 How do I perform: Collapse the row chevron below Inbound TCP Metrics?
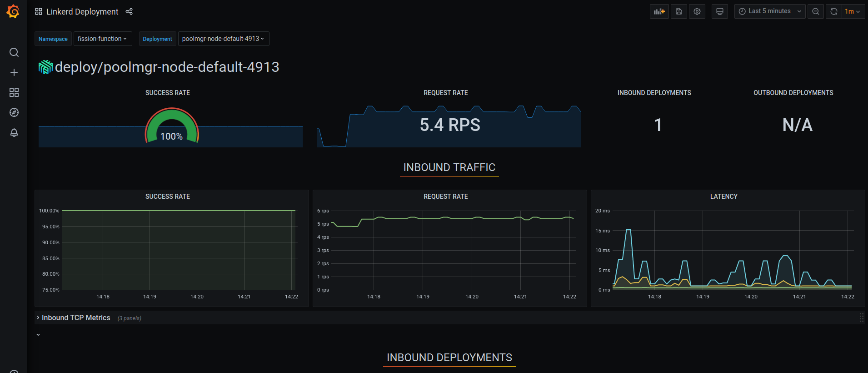pyautogui.click(x=38, y=335)
